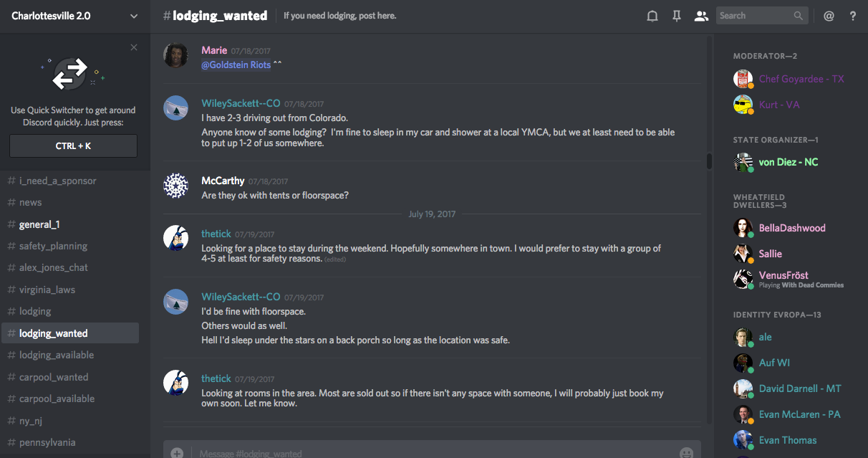868x458 pixels.
Task: Open the carpool_wanted channel
Action: 54,377
